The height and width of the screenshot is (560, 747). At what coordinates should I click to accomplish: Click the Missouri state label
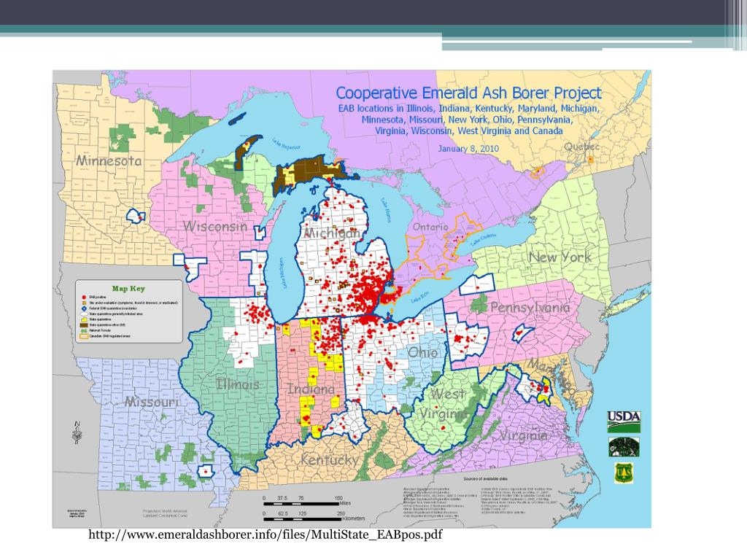151,402
